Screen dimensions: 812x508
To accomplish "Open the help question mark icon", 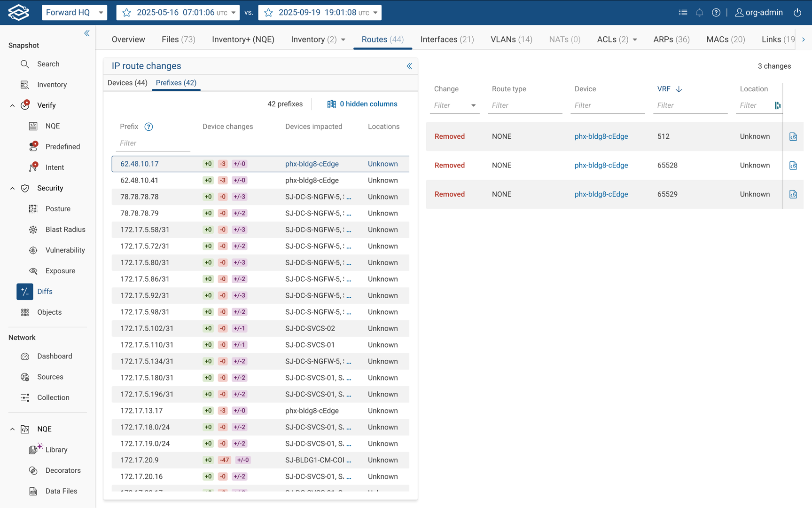I will click(716, 13).
